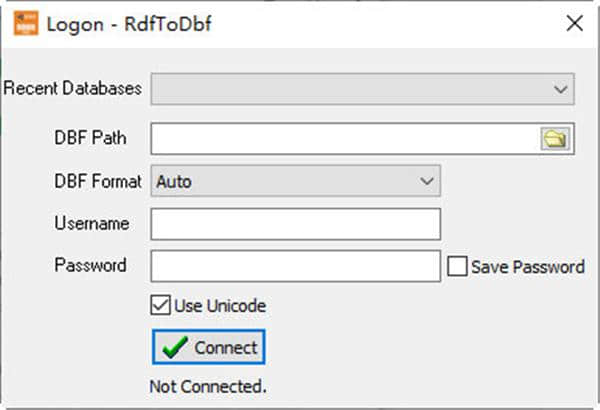
Task: Click into the Username input box
Action: 295,224
